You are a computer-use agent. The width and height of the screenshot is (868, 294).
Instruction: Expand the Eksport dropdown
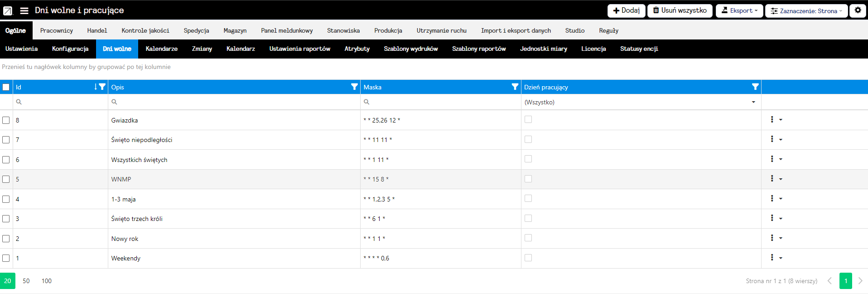[739, 10]
